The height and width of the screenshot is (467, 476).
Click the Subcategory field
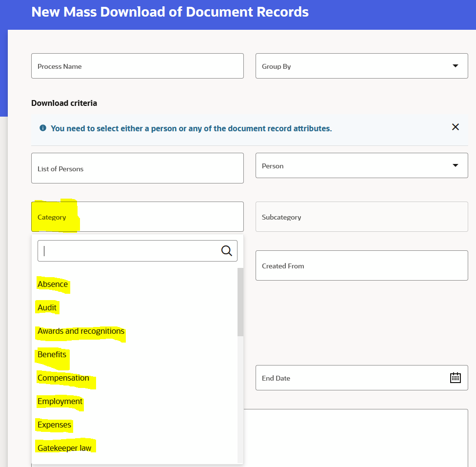coord(361,217)
